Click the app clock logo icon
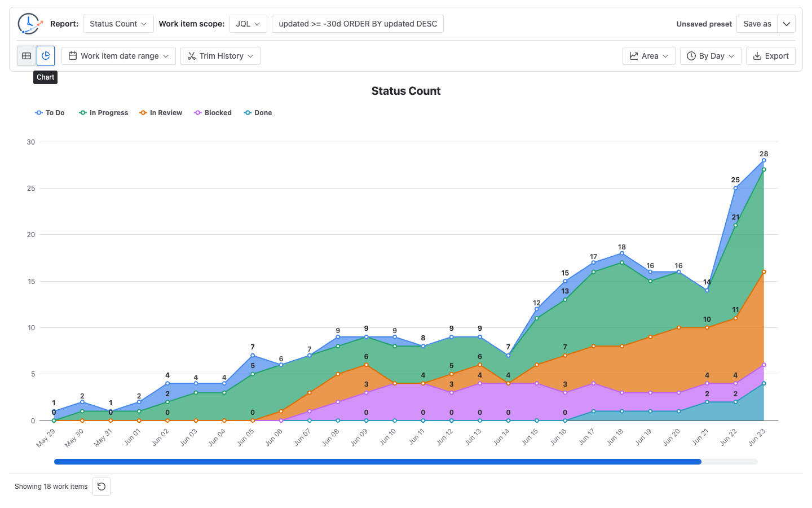The height and width of the screenshot is (508, 812). pos(30,24)
